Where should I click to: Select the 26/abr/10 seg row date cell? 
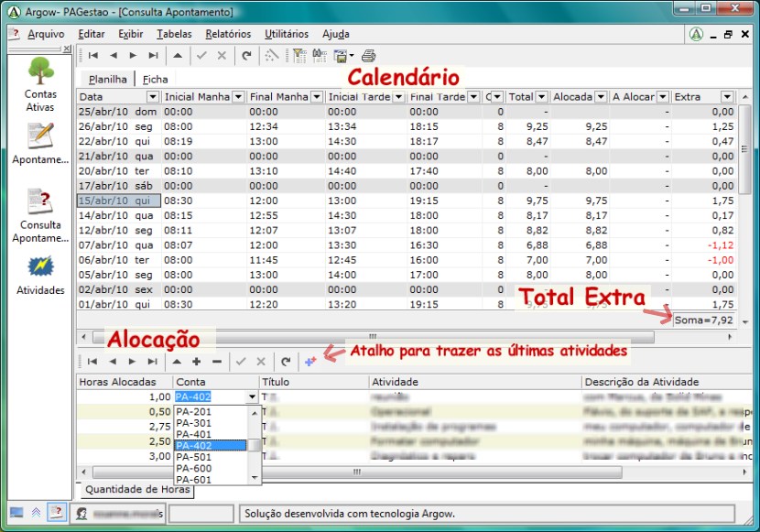pyautogui.click(x=118, y=126)
